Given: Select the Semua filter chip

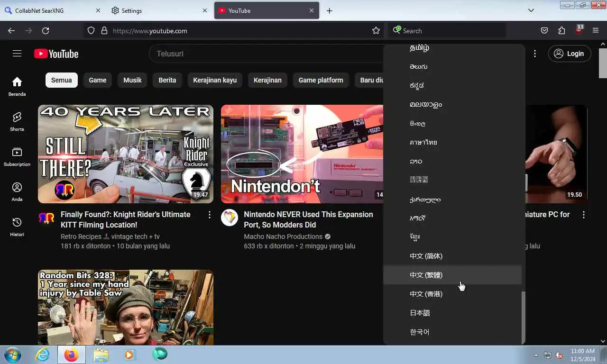Looking at the screenshot, I should coord(62,80).
